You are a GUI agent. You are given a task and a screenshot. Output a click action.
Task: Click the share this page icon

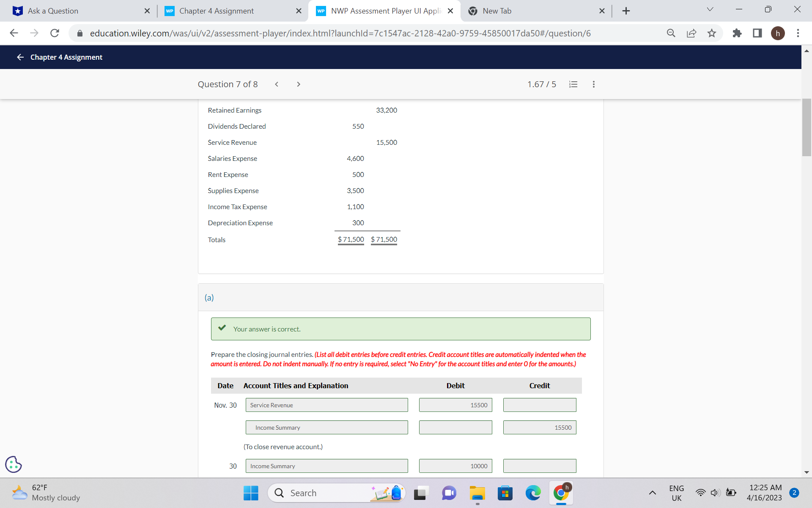tap(691, 33)
